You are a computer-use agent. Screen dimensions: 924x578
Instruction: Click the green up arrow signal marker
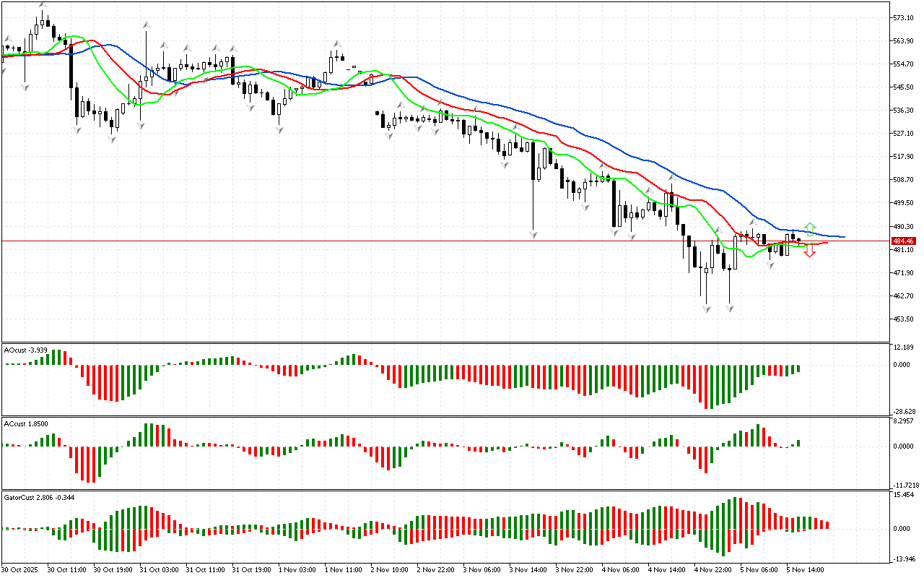pyautogui.click(x=810, y=228)
